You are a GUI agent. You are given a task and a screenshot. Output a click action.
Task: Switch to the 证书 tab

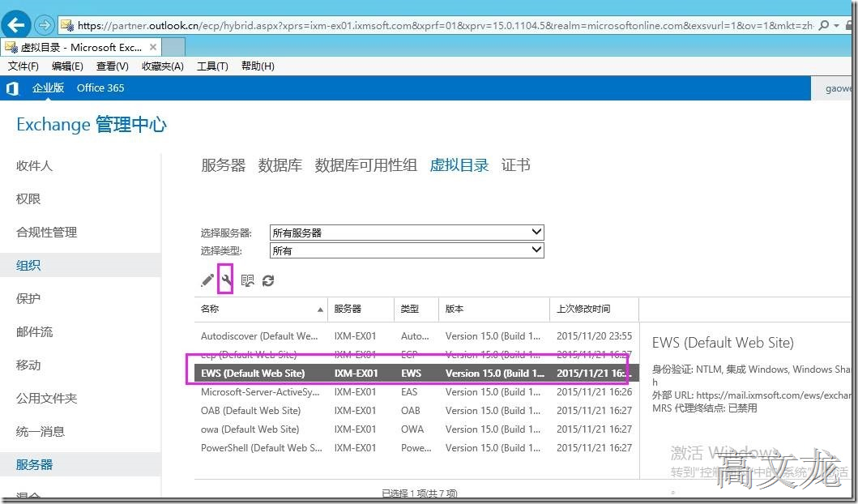[515, 164]
